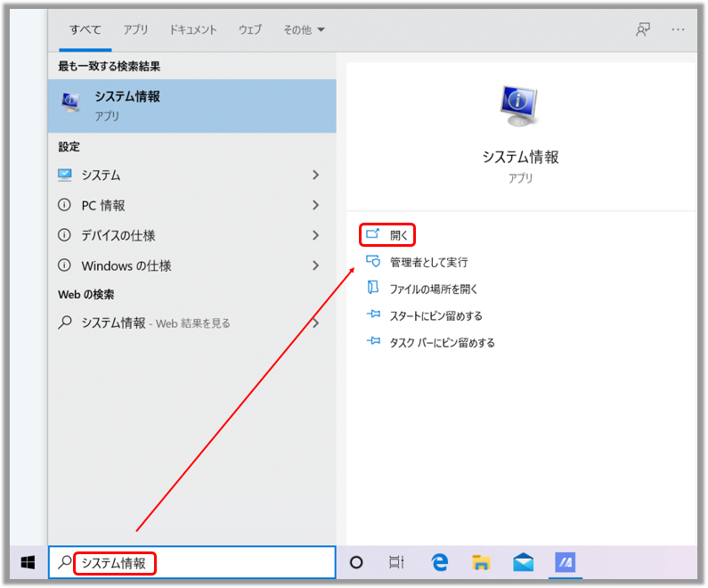Open the その他 dropdown
Image resolution: width=708 pixels, height=588 pixels.
point(304,29)
